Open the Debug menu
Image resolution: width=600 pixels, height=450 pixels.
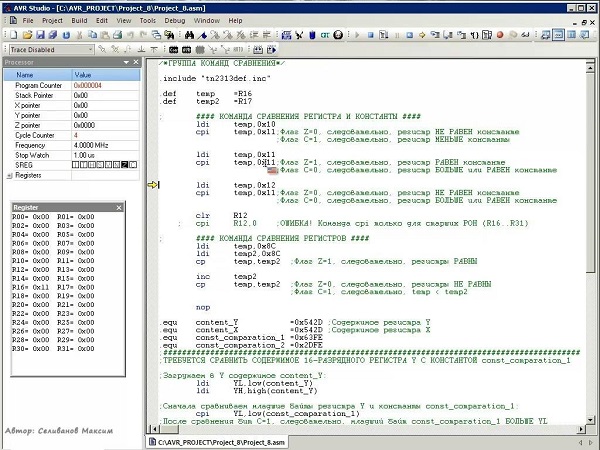[174, 20]
